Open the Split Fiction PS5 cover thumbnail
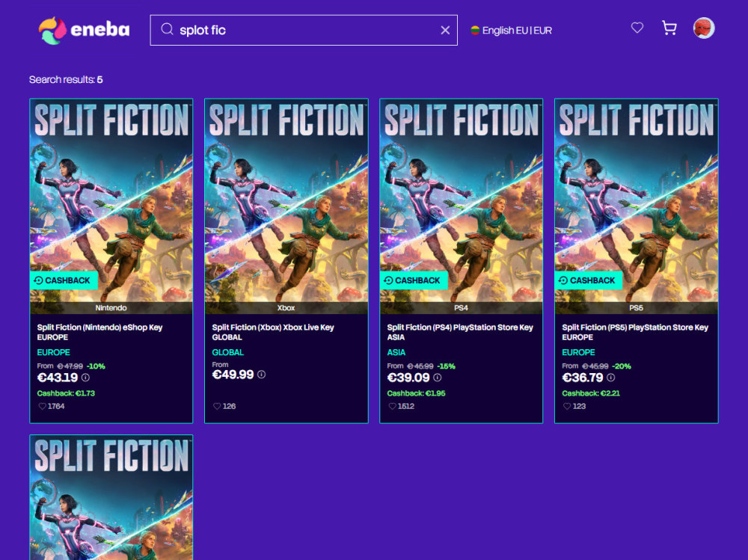 636,206
